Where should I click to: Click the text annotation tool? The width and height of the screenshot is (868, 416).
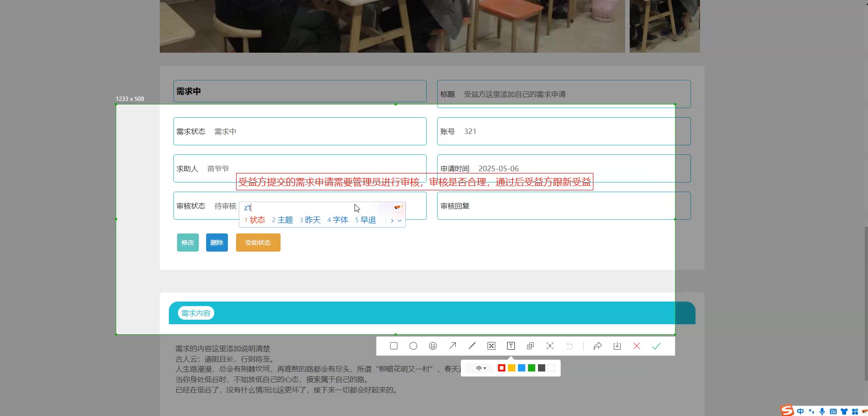click(x=511, y=346)
